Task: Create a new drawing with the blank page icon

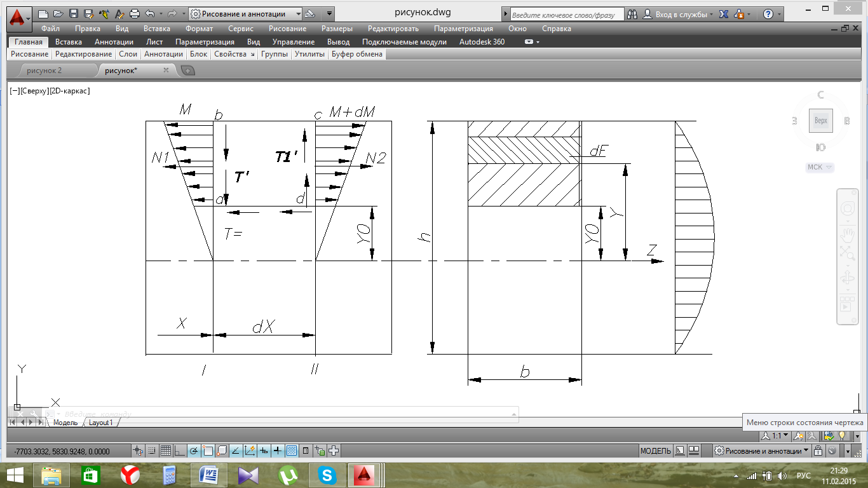Action: tap(43, 14)
